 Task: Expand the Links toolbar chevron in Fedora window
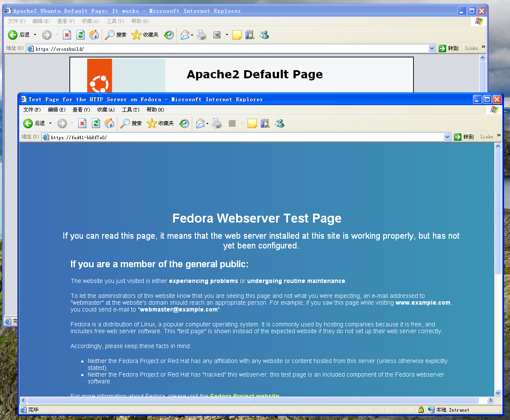(499, 135)
